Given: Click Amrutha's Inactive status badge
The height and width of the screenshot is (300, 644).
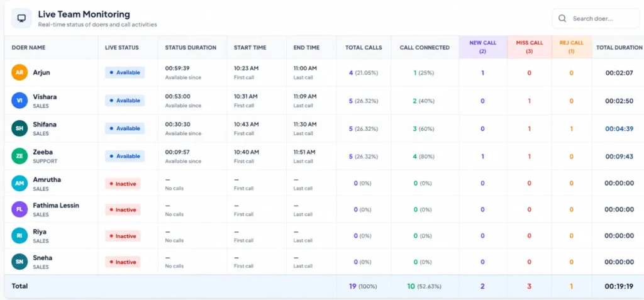Looking at the screenshot, I should (x=123, y=184).
